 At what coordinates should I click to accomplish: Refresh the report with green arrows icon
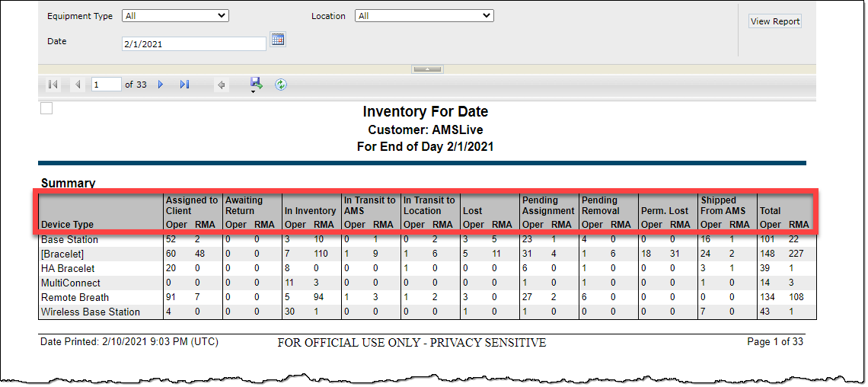281,85
